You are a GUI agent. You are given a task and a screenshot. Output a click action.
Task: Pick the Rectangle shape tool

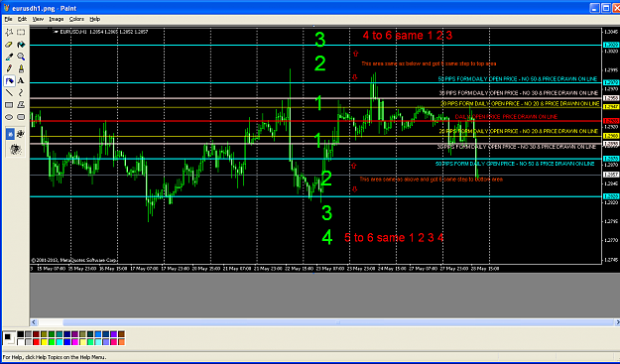[x=9, y=105]
